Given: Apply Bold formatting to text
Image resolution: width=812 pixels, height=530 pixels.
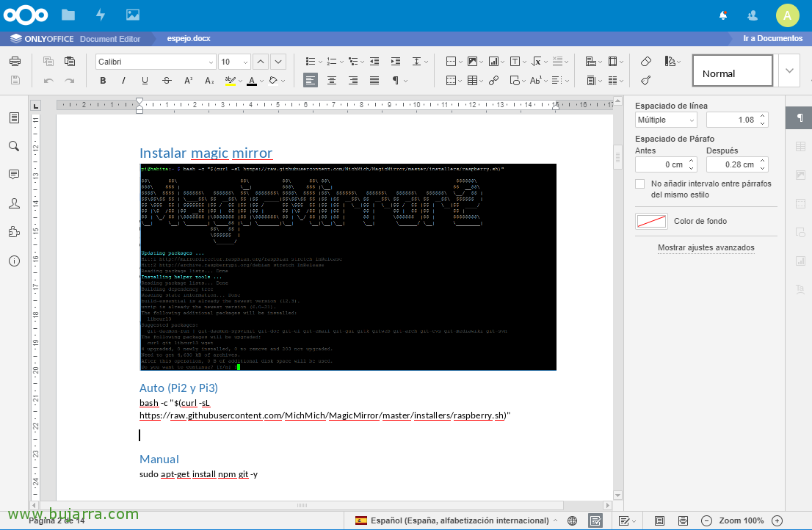Looking at the screenshot, I should coord(103,81).
